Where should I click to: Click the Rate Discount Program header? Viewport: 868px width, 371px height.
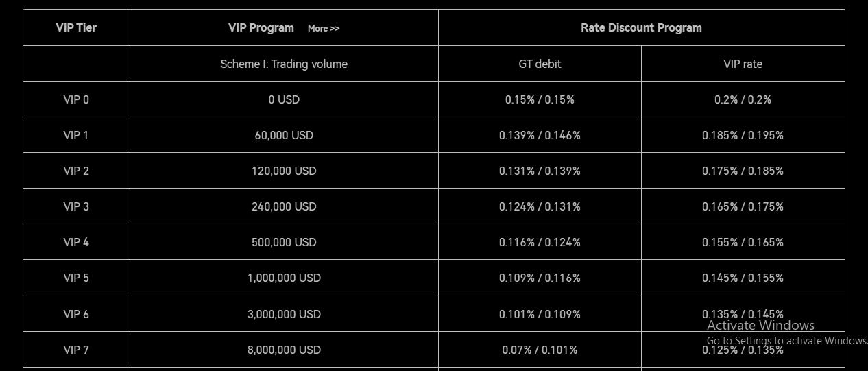(641, 27)
